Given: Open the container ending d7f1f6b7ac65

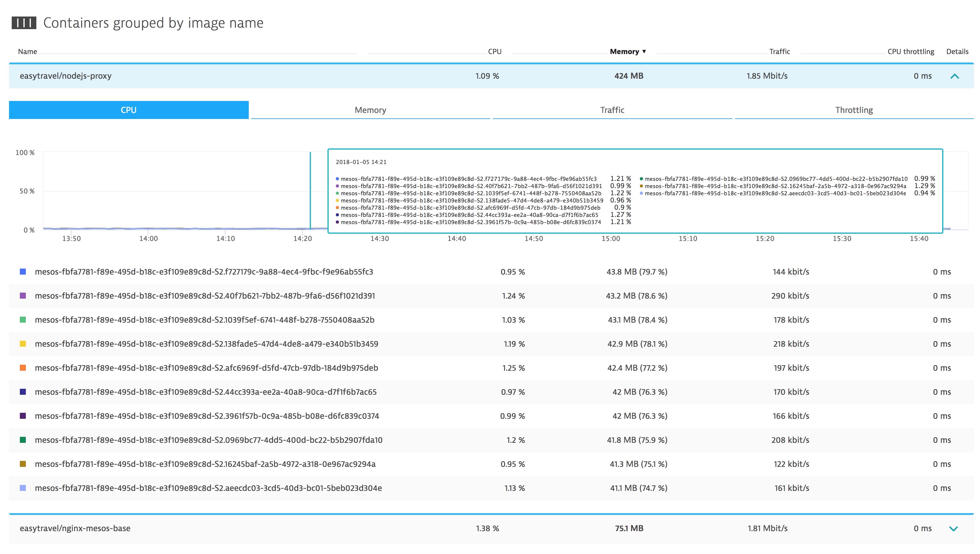Looking at the screenshot, I should point(206,391).
